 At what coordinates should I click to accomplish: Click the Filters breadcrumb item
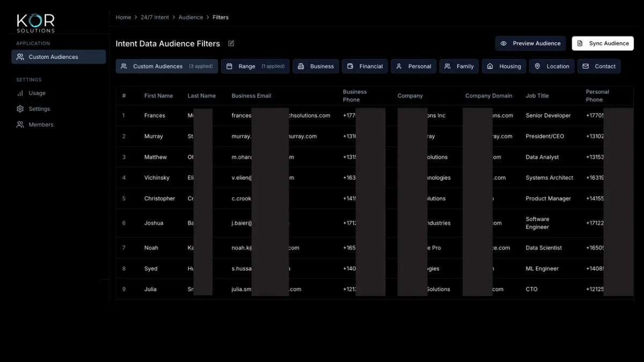coord(221,17)
